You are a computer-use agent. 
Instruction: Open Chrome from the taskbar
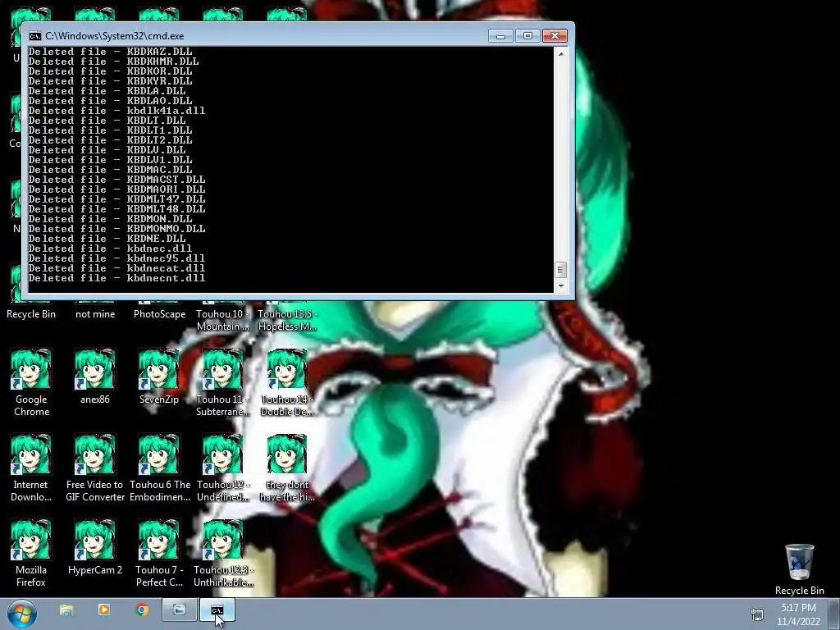142,610
